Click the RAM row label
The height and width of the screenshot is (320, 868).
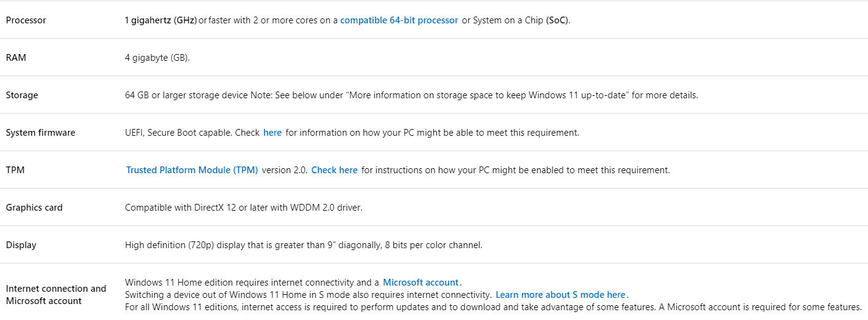pos(16,58)
